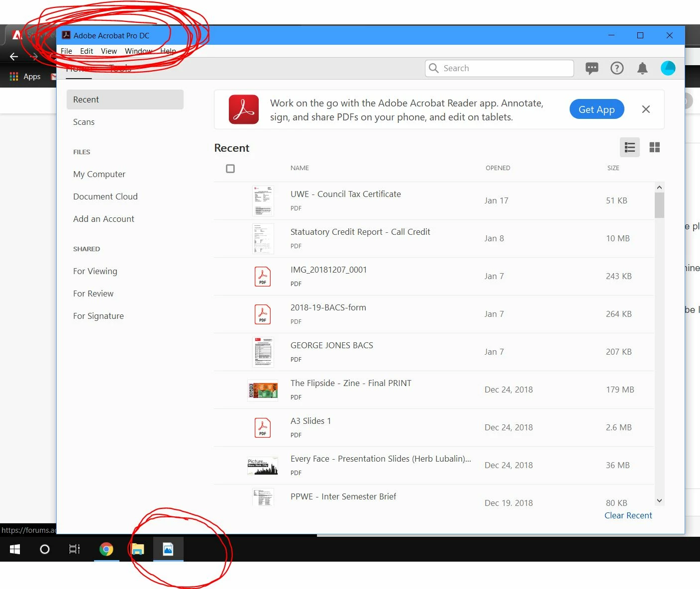
Task: Open the Window menu
Action: (138, 51)
